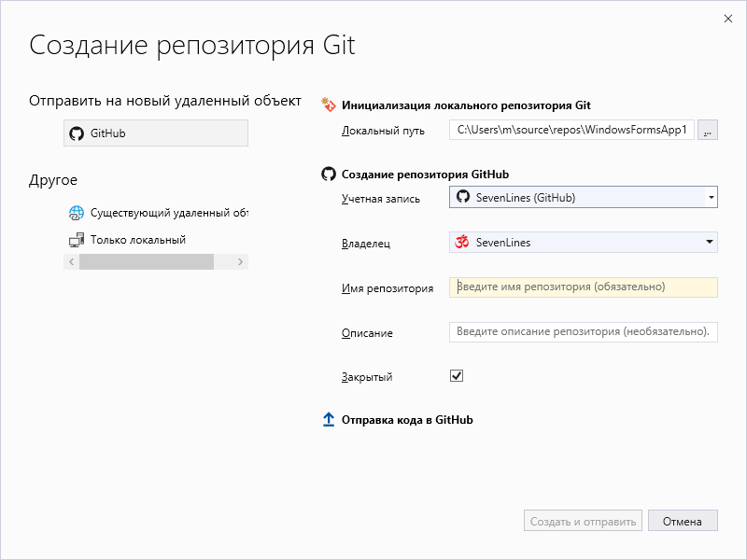Viewport: 747px width, 560px height.
Task: Click the Инициализация локального репозитория Git heading
Action: 466,105
